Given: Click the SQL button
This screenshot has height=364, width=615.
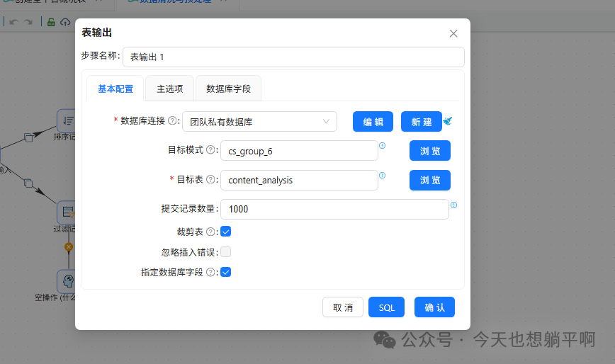Looking at the screenshot, I should (386, 307).
